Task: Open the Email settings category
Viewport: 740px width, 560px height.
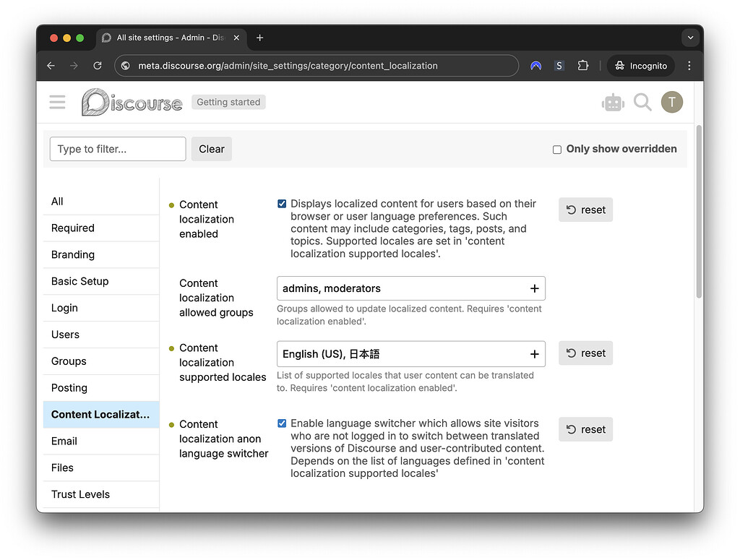Action: pyautogui.click(x=64, y=441)
